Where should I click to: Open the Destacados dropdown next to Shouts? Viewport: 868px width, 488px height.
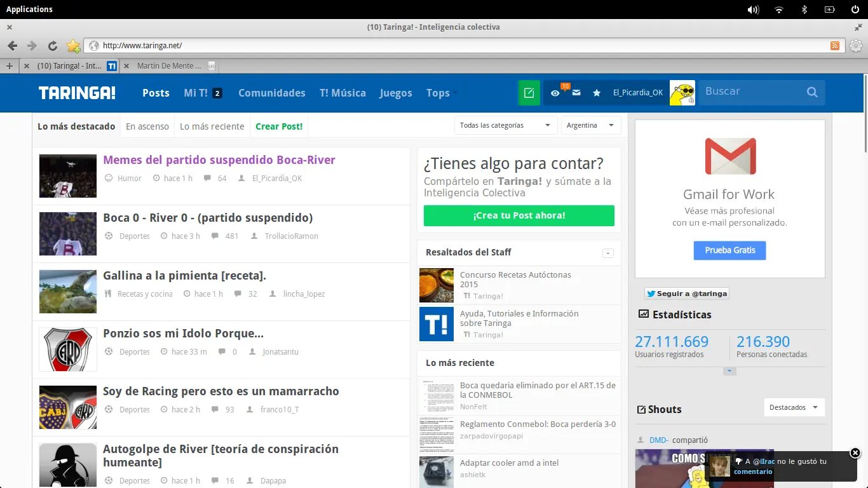(x=794, y=407)
